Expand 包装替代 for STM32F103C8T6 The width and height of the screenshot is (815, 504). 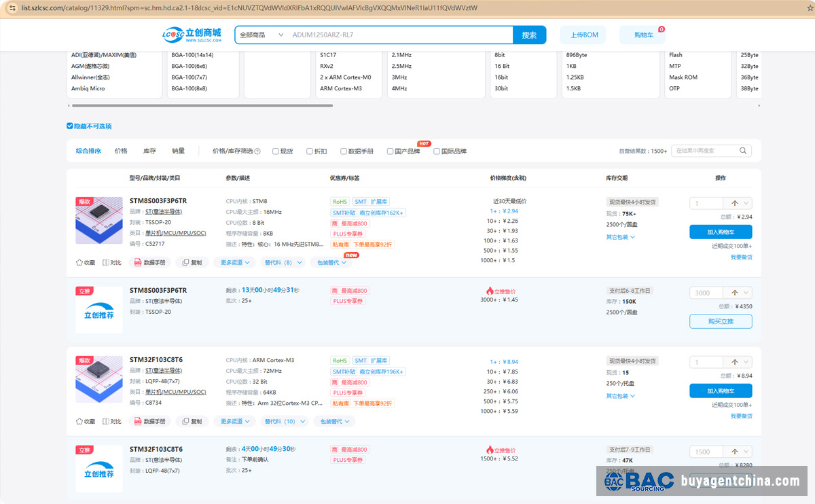334,421
